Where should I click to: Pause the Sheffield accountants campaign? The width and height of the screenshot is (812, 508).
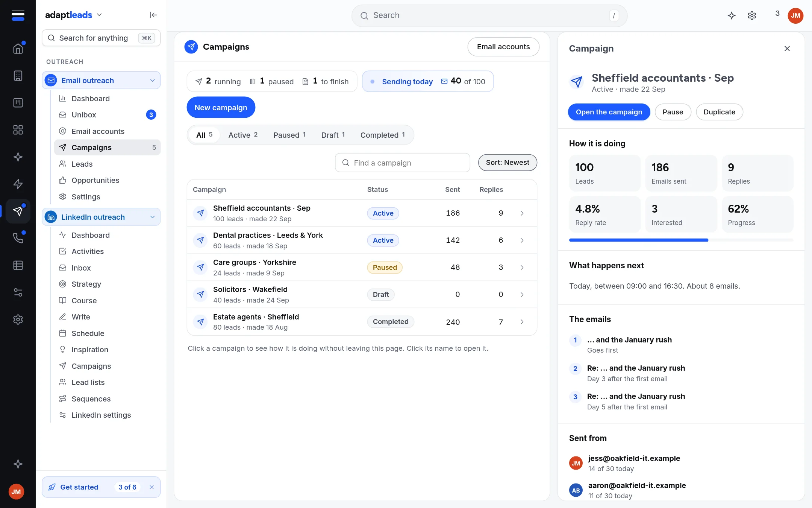[673, 112]
